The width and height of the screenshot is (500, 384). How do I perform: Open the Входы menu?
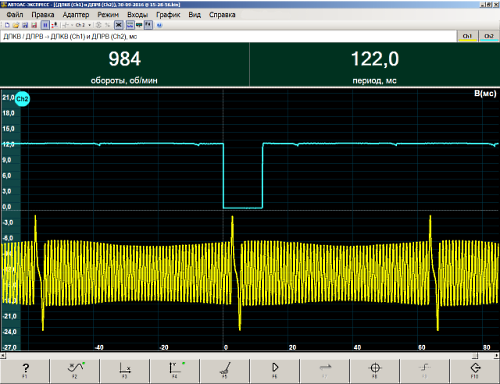click(137, 15)
